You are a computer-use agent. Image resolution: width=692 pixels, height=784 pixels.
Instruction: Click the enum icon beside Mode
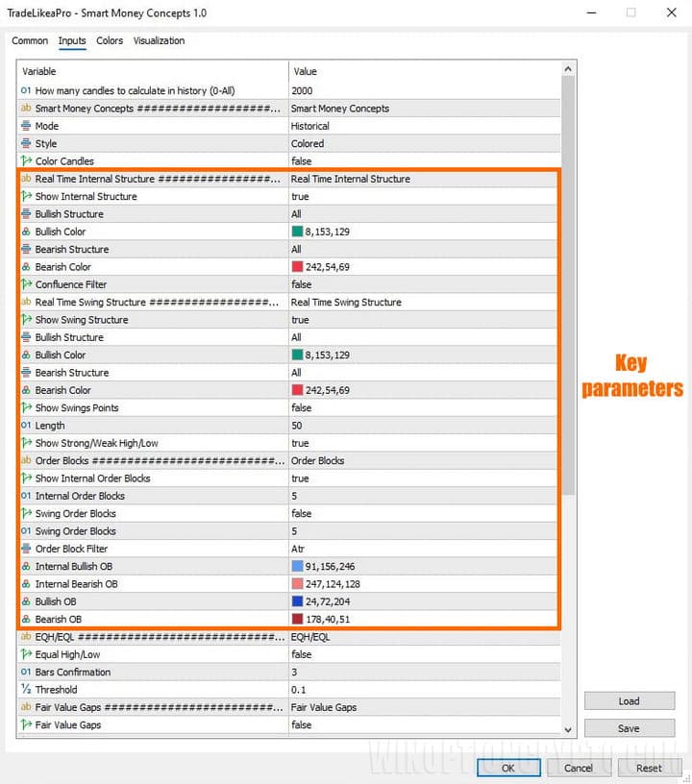[x=26, y=126]
